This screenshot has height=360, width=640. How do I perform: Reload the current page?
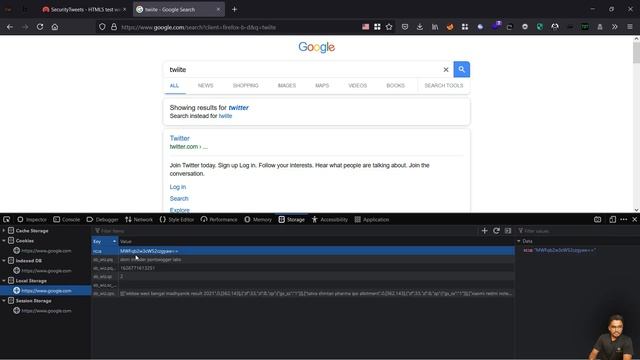[x=40, y=27]
